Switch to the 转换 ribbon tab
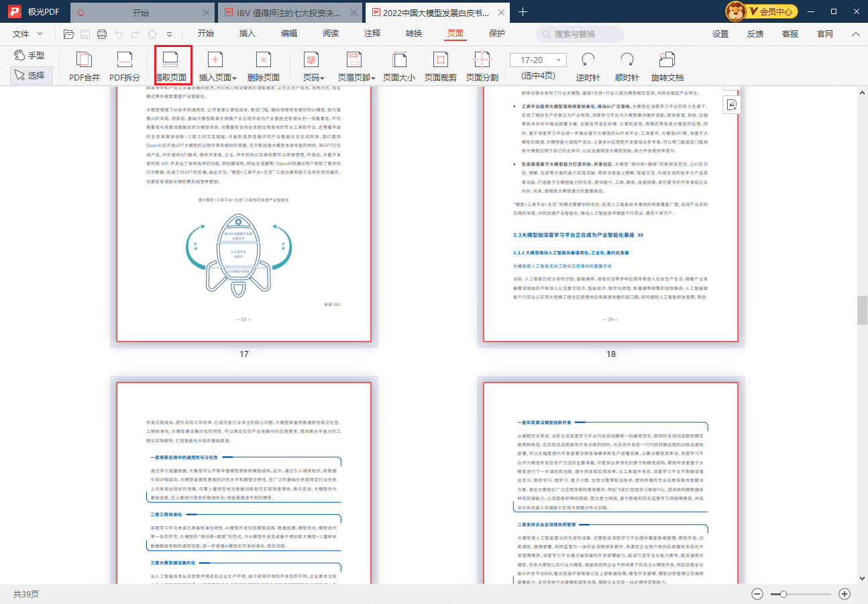 click(414, 34)
